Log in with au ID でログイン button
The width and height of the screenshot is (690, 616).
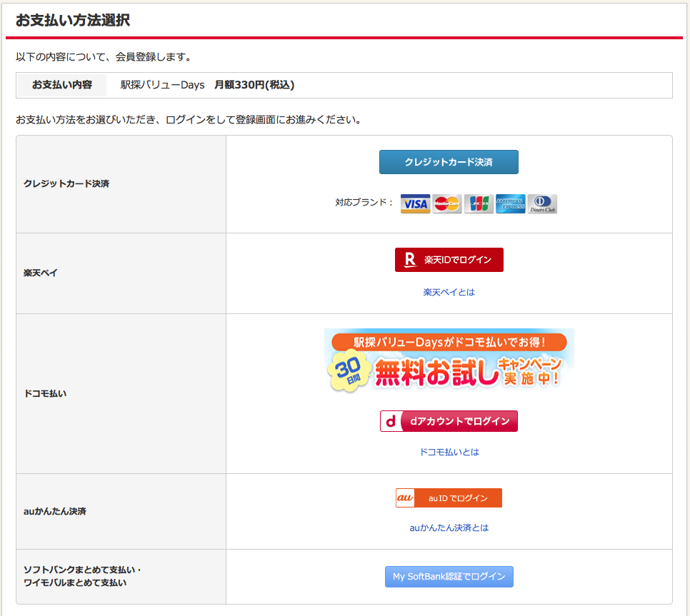click(449, 498)
